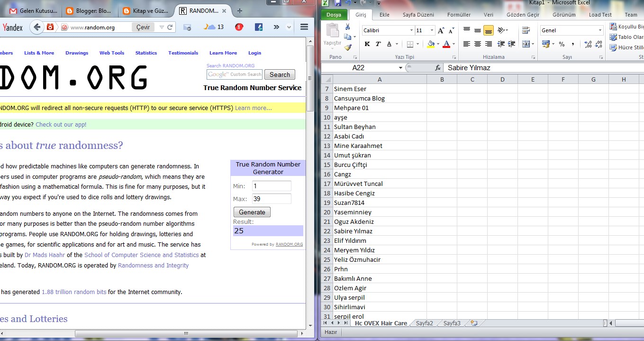The image size is (644, 341).
Task: Open the font size 11 dropdown
Action: tap(432, 30)
